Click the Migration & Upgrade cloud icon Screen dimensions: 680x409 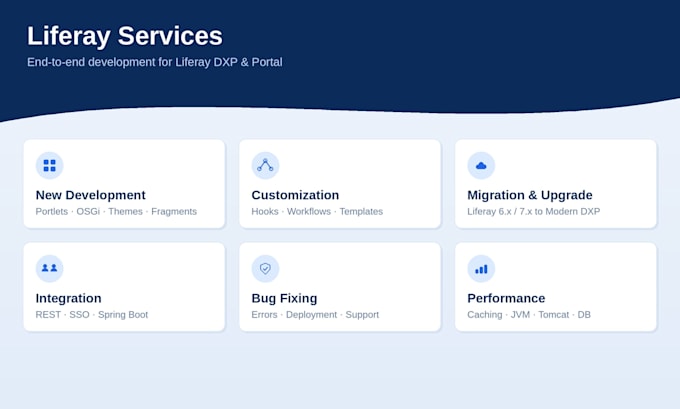click(481, 165)
